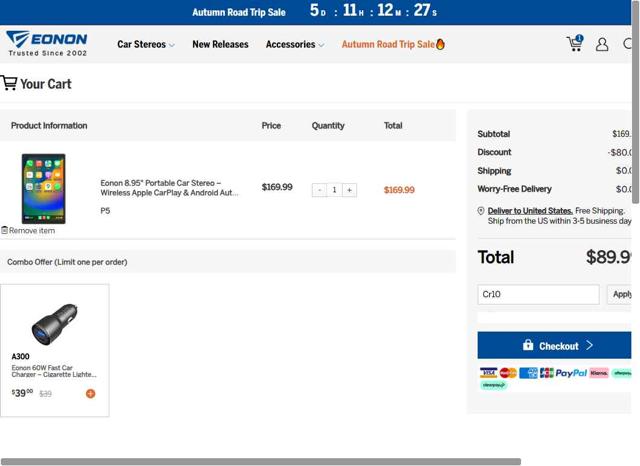
Task: Click the Visa payment icon
Action: [x=488, y=373]
